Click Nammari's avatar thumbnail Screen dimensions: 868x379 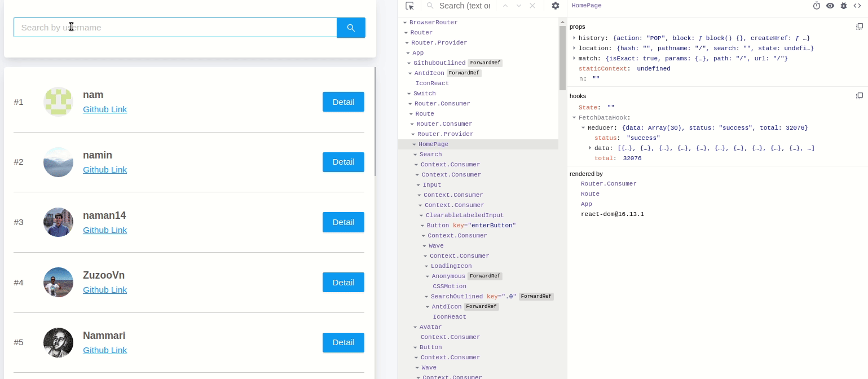[58, 342]
